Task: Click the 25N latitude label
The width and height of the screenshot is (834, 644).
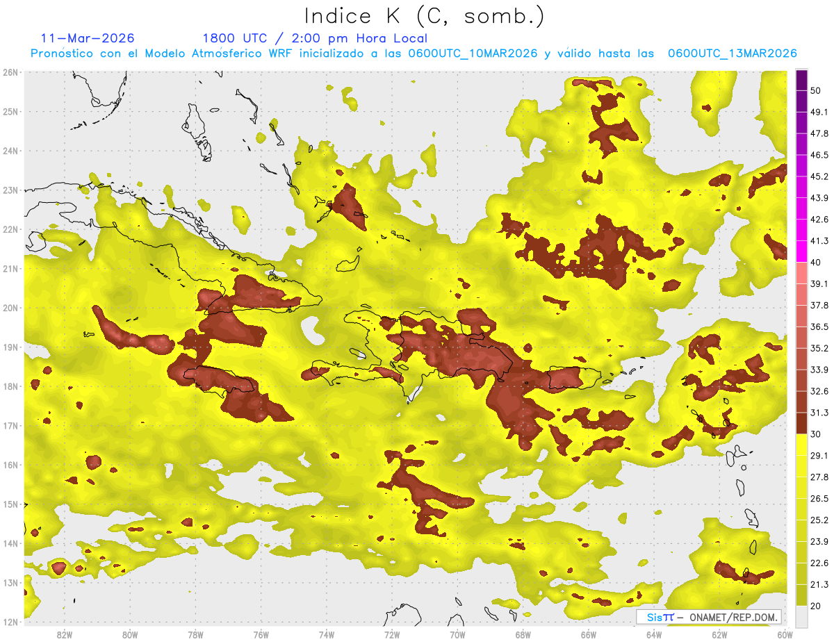Action: [10, 111]
